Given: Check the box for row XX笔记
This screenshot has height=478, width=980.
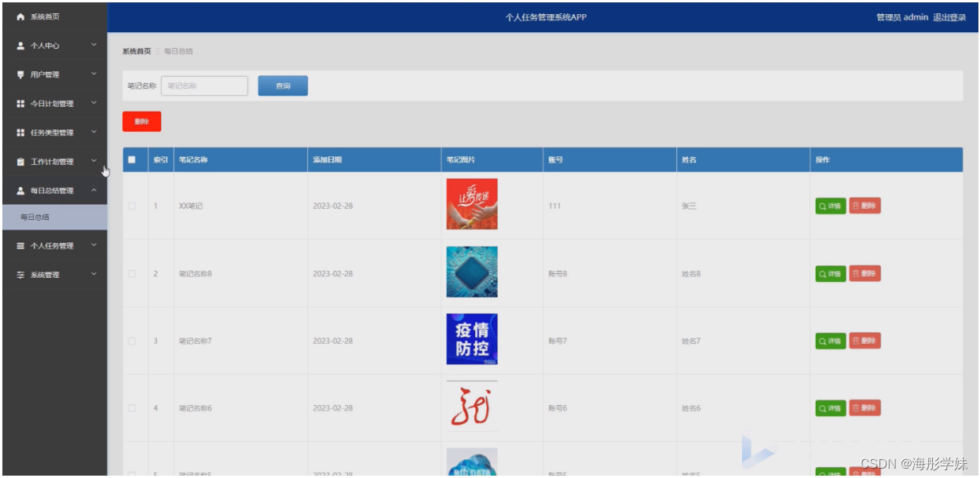Looking at the screenshot, I should [132, 206].
